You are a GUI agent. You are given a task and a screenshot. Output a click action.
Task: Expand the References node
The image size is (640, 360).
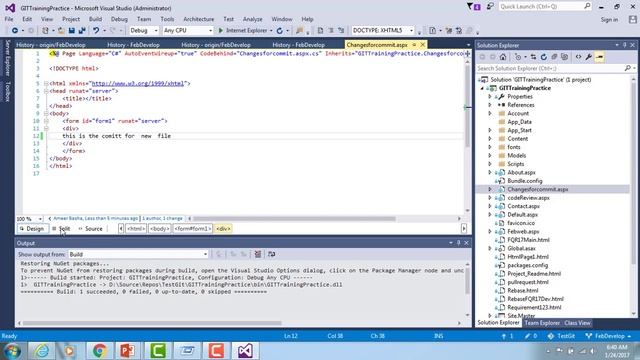(490, 105)
